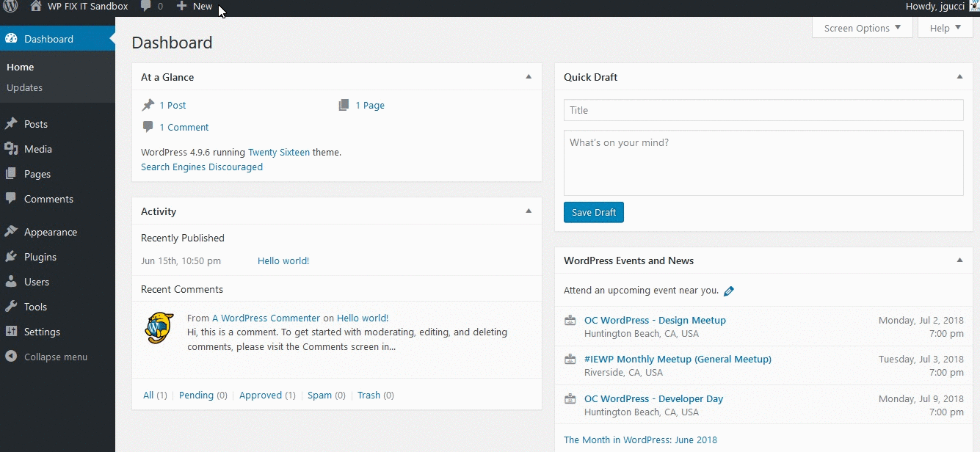Screen dimensions: 980x452
Task: Show All comments filter
Action: pos(148,395)
